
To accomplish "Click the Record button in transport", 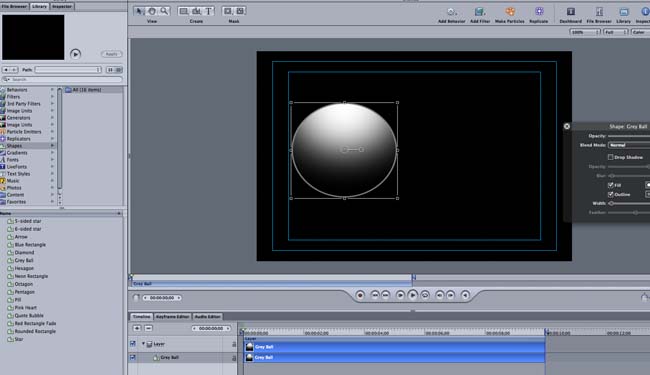I will [x=360, y=295].
